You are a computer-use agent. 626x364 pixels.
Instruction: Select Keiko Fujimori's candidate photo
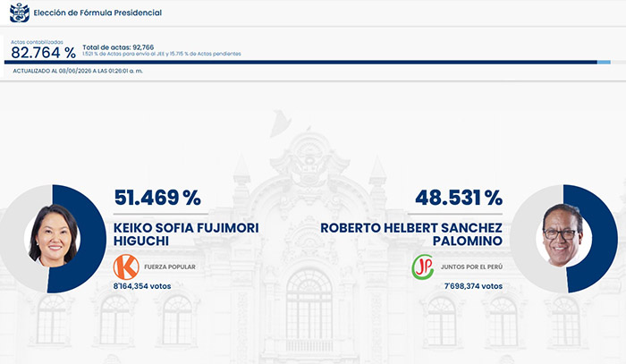tap(53, 235)
